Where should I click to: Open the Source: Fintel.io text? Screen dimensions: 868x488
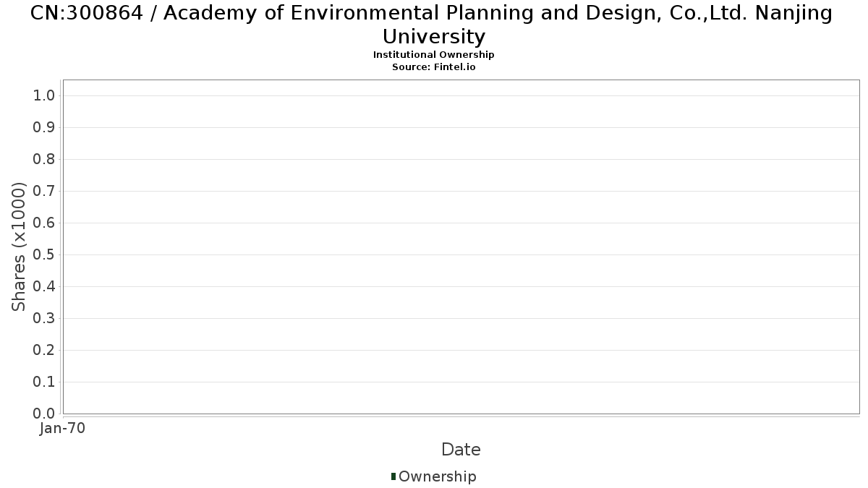pyautogui.click(x=434, y=67)
